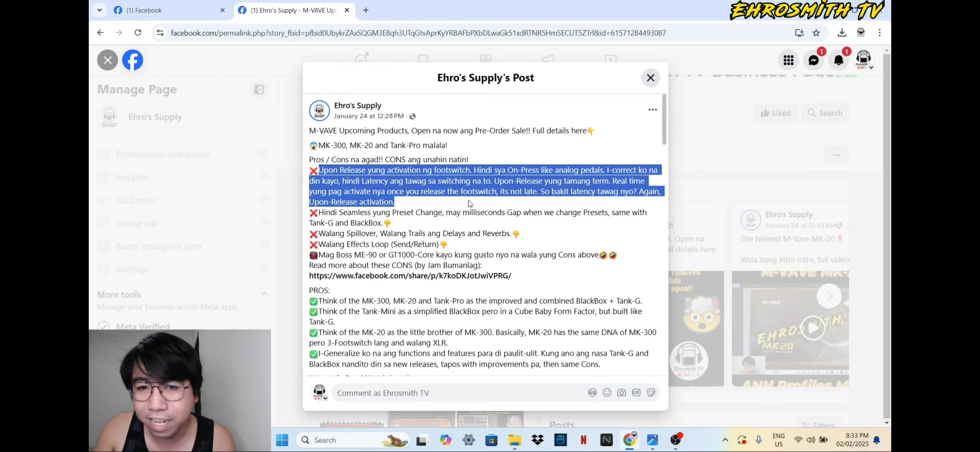This screenshot has height=452, width=980.
Task: Attach a photo with camera icon
Action: click(x=621, y=393)
